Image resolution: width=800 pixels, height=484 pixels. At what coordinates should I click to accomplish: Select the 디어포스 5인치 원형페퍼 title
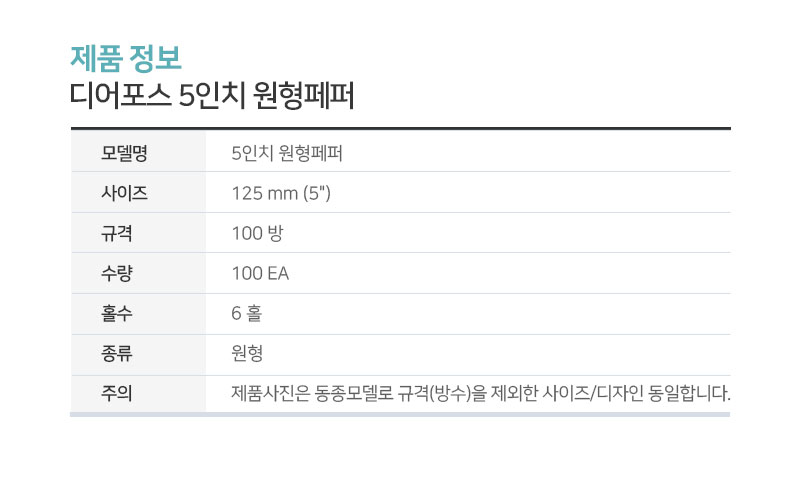coord(212,95)
